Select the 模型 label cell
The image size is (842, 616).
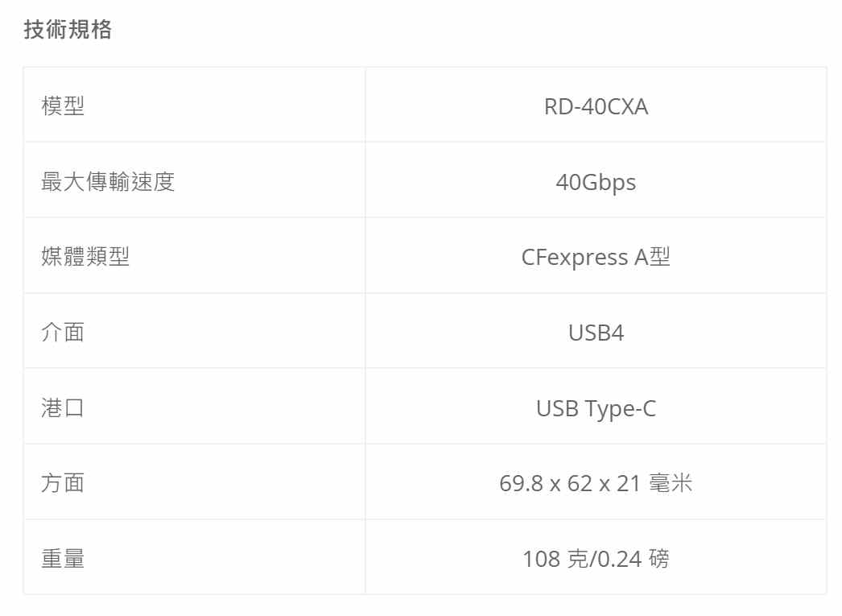194,105
